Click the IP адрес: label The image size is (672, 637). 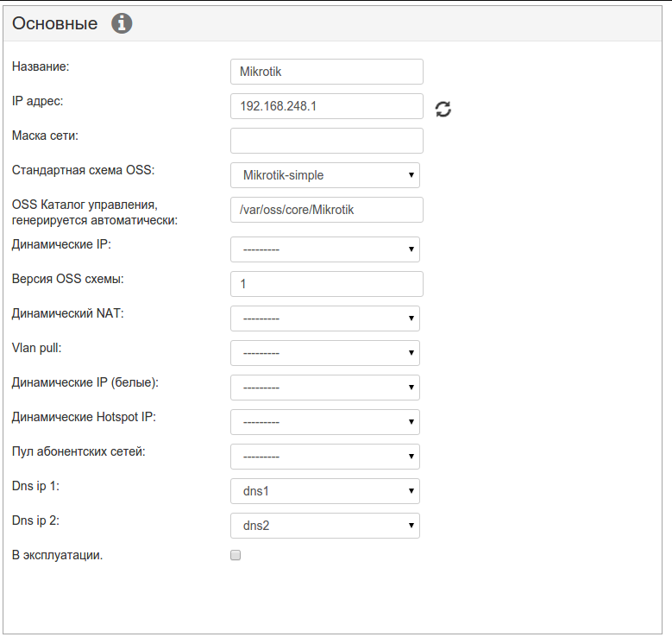[x=37, y=101]
